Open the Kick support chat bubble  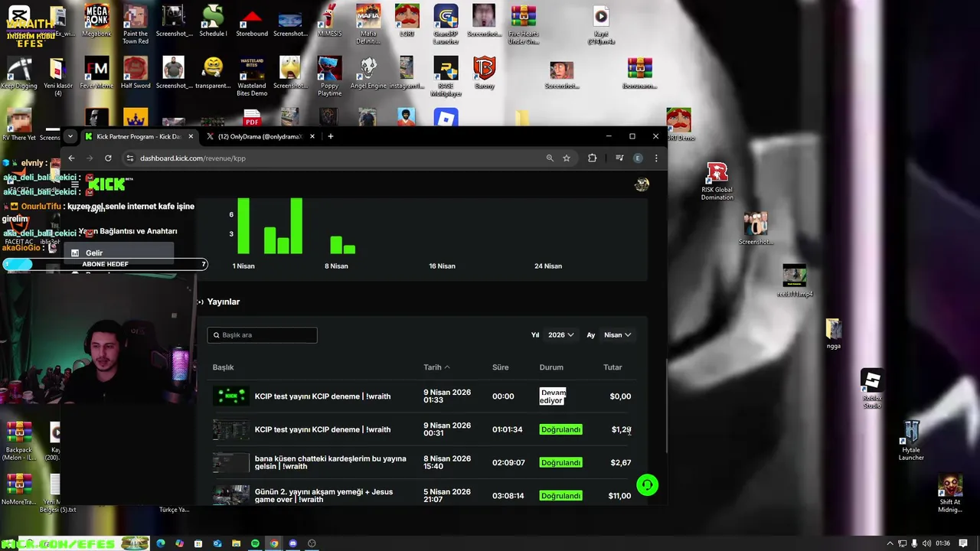(x=647, y=484)
